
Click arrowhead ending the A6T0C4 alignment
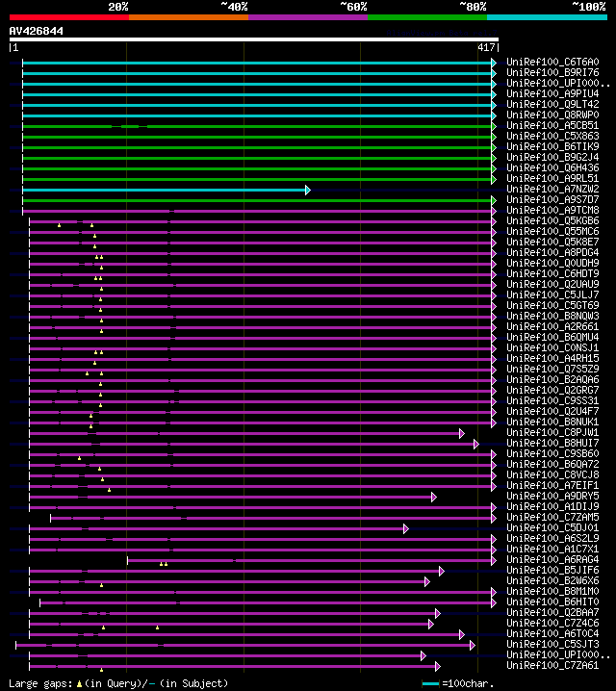(461, 634)
